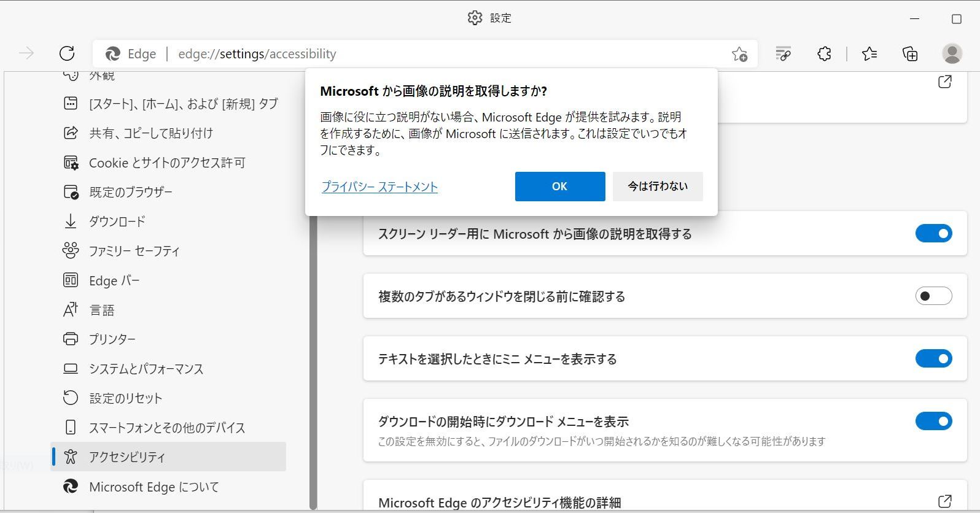The image size is (980, 513).
Task: Click the ファミリー セーフティ icon
Action: (x=71, y=250)
